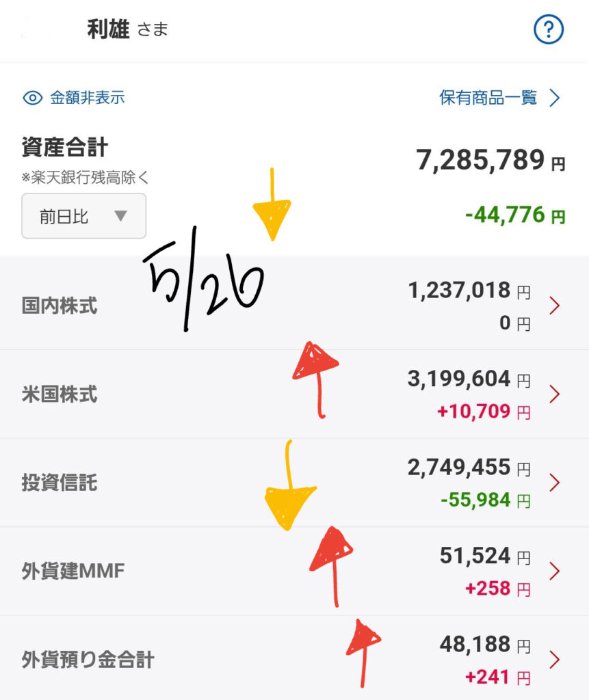Expand the 前日比 dropdown

click(84, 216)
